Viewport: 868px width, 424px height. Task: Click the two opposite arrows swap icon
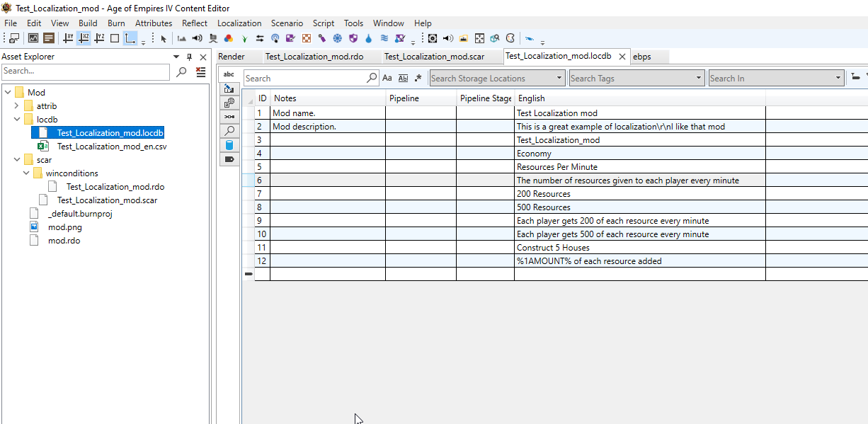260,38
